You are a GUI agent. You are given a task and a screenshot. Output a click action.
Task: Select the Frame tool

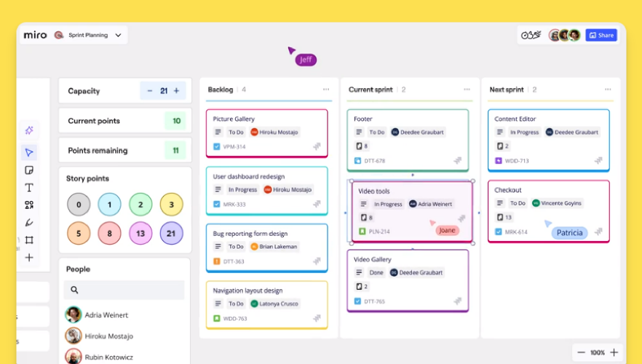click(29, 240)
